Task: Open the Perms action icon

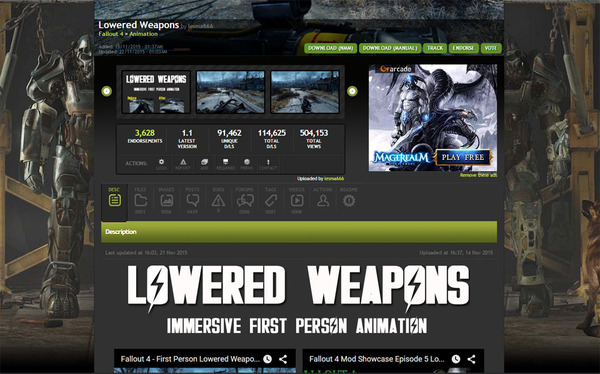Action: [x=247, y=164]
